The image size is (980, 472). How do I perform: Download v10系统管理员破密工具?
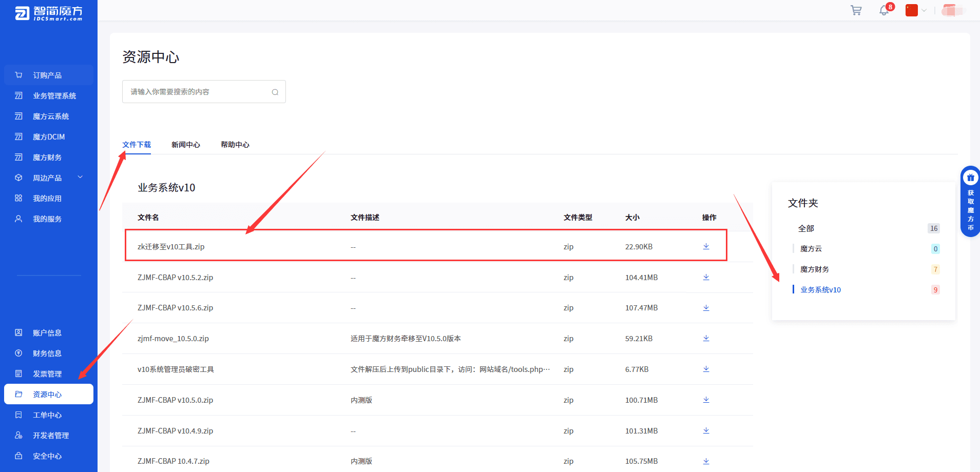coord(706,369)
